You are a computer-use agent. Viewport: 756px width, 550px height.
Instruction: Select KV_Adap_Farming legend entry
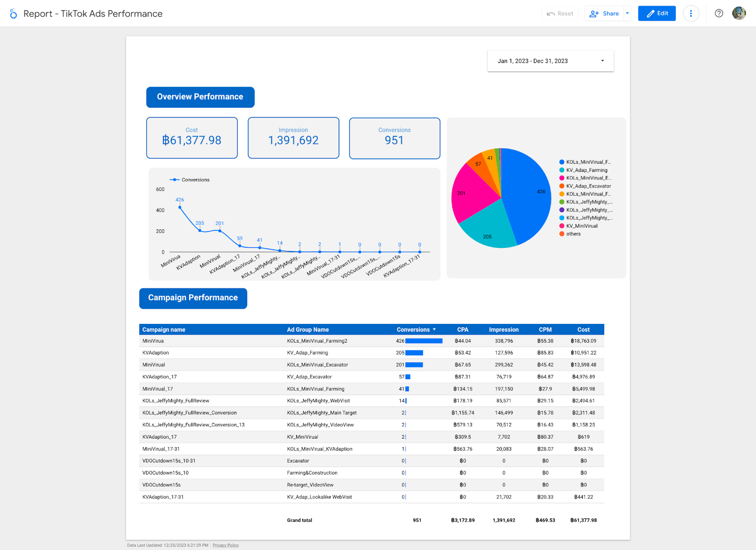pos(584,170)
